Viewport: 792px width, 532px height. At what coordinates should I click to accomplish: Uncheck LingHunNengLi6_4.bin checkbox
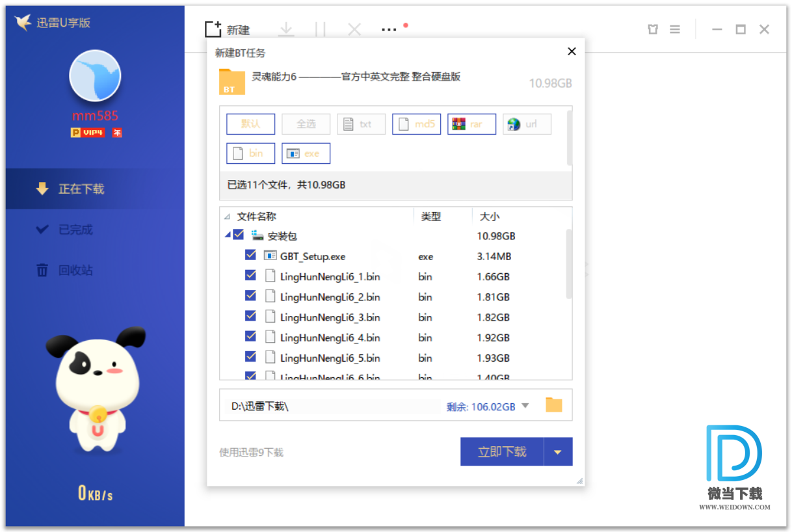250,336
